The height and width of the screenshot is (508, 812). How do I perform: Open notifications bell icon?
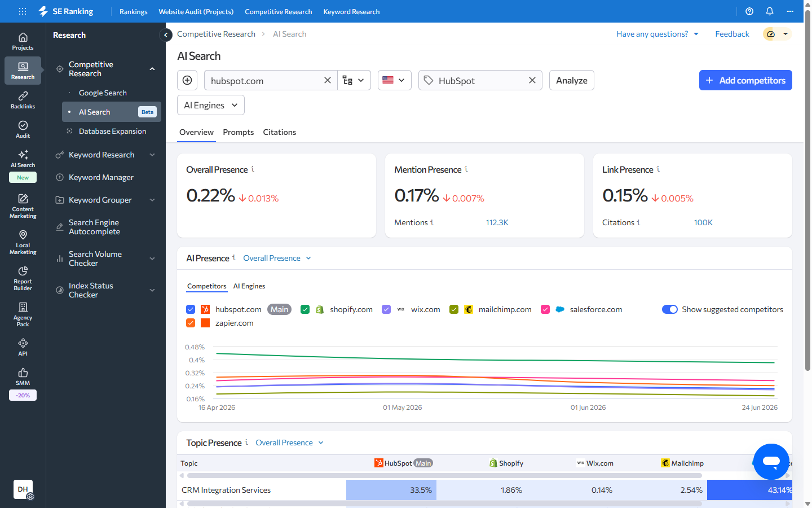(770, 11)
